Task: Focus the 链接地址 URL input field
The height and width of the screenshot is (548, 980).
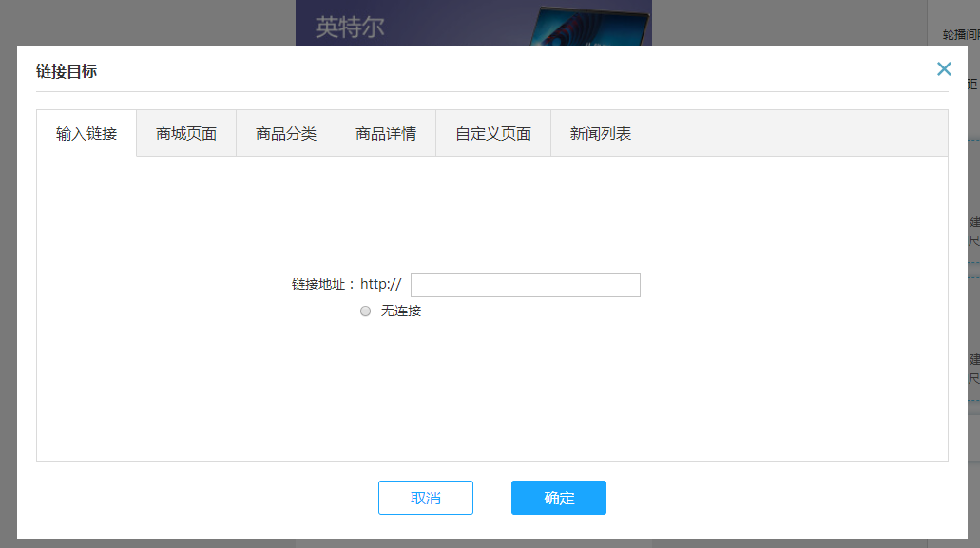Action: click(525, 285)
